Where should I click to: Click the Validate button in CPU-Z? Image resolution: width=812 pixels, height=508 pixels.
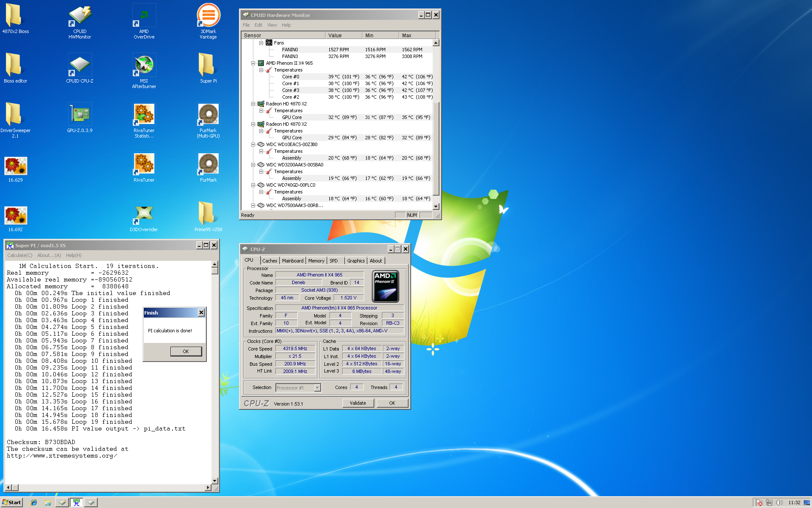358,403
